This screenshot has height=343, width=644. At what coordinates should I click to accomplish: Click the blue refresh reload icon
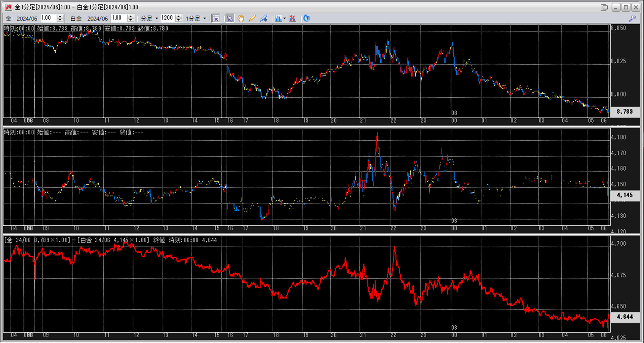coord(306,18)
